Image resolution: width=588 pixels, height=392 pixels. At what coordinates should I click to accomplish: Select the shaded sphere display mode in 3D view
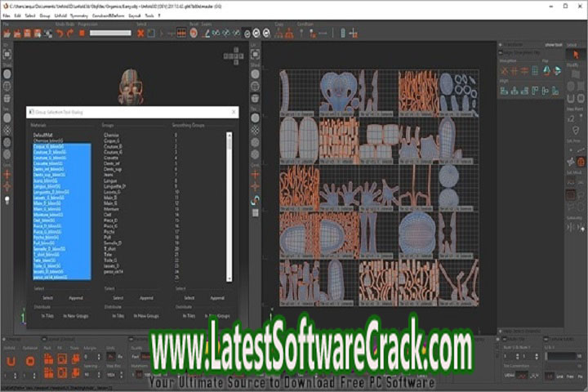(7, 73)
